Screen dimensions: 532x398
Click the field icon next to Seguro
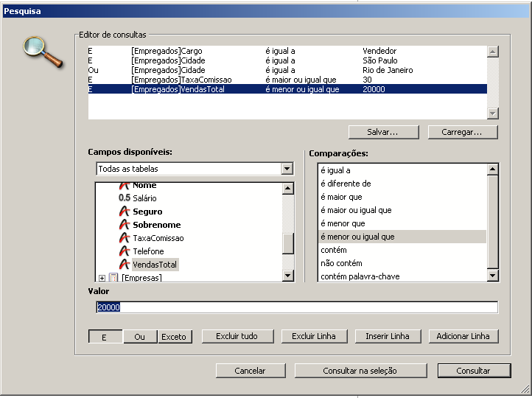125,212
